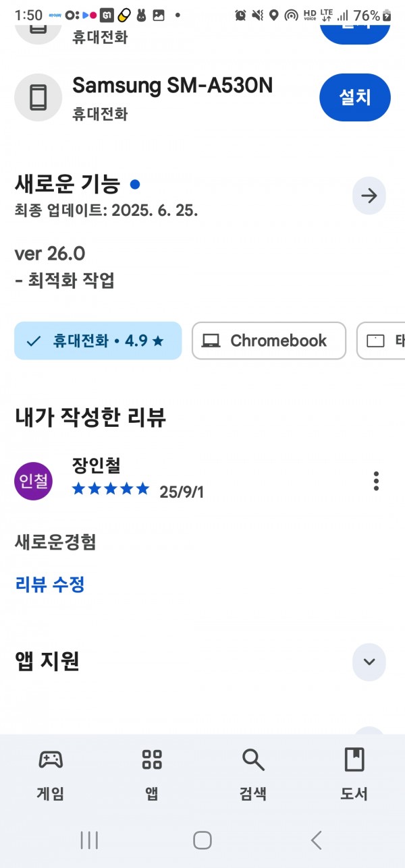This screenshot has width=405, height=868.
Task: Open 새로운 기능 details with arrow icon
Action: pos(369,196)
